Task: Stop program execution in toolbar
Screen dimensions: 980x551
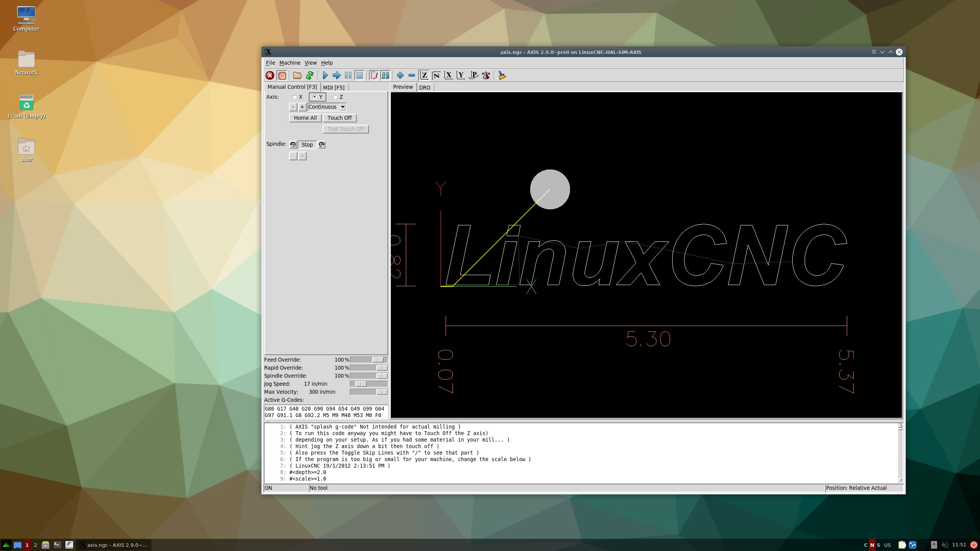Action: (x=359, y=75)
